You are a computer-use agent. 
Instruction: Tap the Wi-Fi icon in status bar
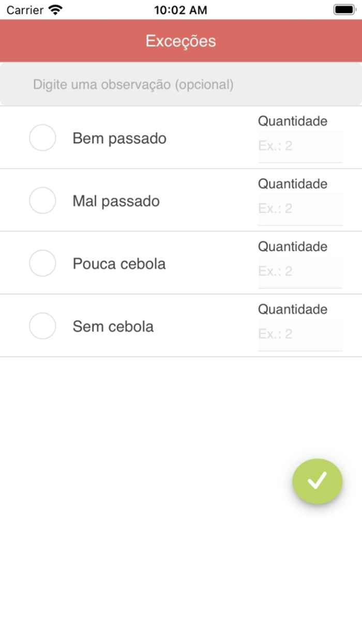click(55, 10)
